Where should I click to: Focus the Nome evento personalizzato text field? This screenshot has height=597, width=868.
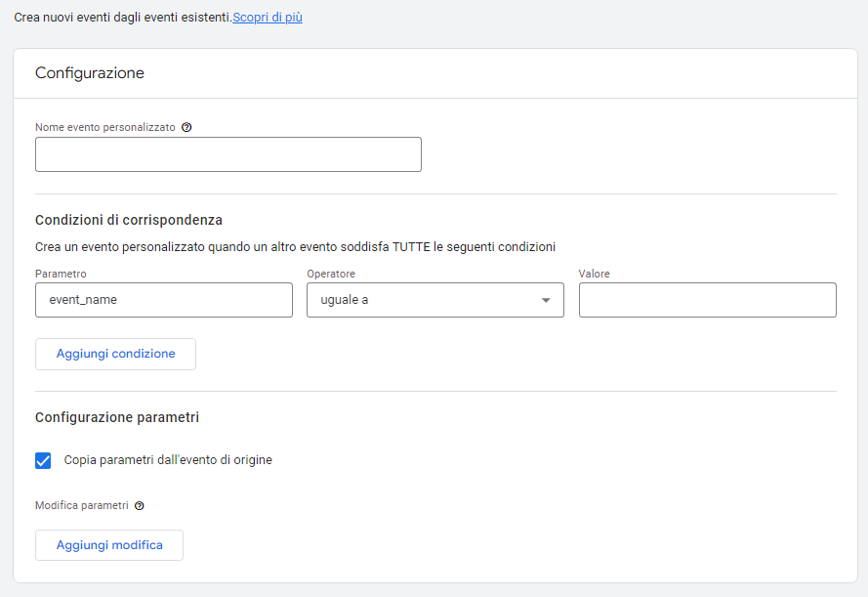(x=228, y=154)
